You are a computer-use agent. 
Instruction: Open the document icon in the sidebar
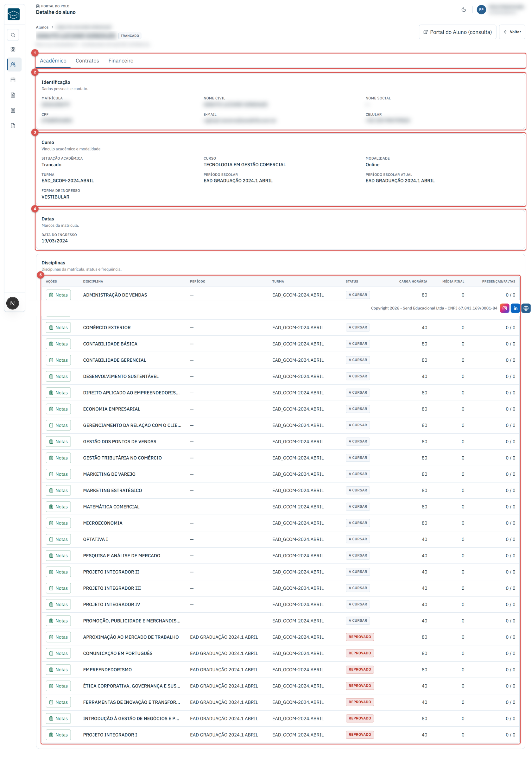13,95
